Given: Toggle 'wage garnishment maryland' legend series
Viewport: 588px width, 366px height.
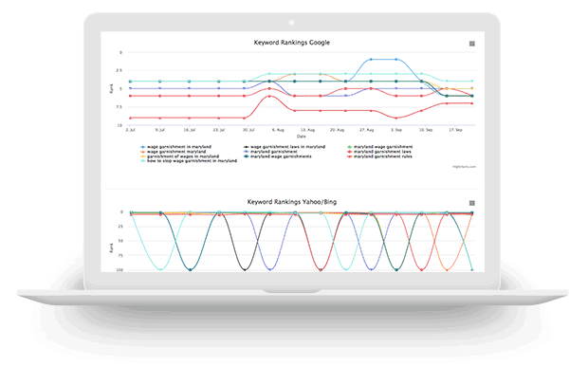Looking at the screenshot, I should tap(173, 152).
